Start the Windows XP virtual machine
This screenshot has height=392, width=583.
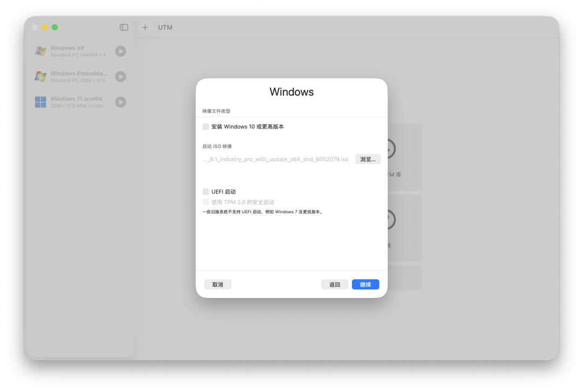coord(120,51)
